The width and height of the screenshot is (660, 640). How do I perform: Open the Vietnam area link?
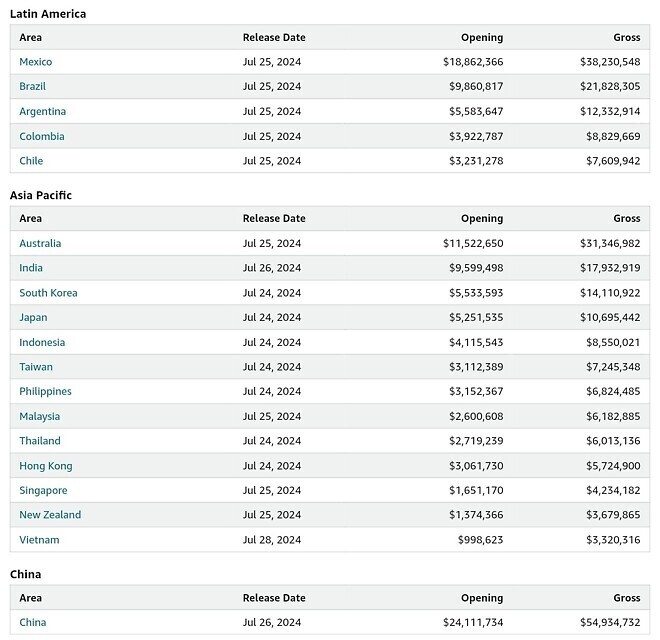coord(39,540)
